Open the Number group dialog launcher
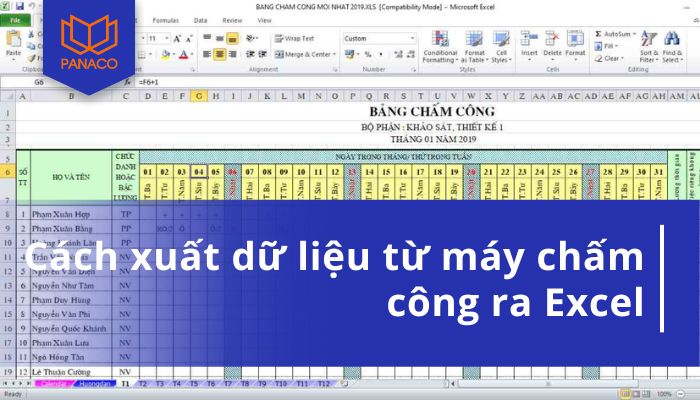The image size is (700, 400). point(414,70)
